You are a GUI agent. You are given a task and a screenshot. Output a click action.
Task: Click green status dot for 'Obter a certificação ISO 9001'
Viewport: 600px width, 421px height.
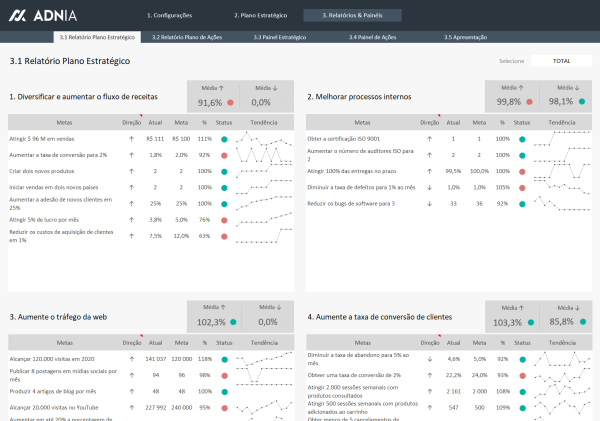[522, 139]
